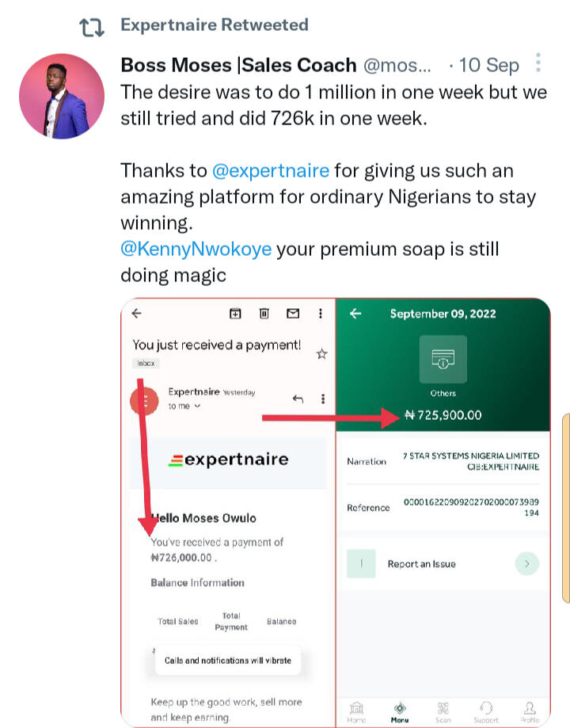
Task: Open the @KennyNwokoye profile mention
Action: tap(196, 250)
